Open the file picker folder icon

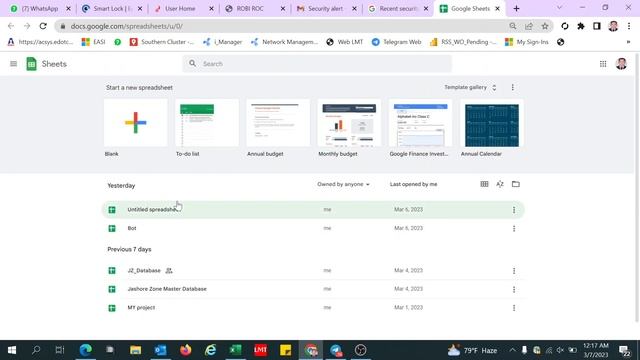[x=516, y=184]
